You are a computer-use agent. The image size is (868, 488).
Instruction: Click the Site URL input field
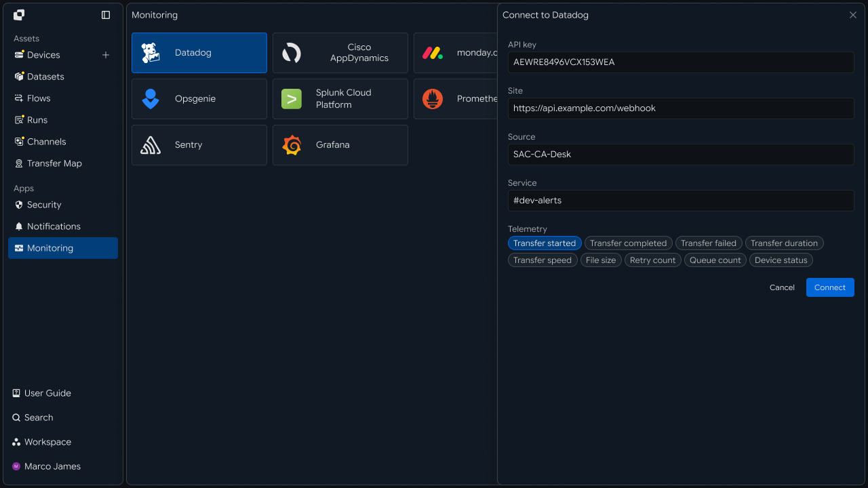click(x=681, y=108)
